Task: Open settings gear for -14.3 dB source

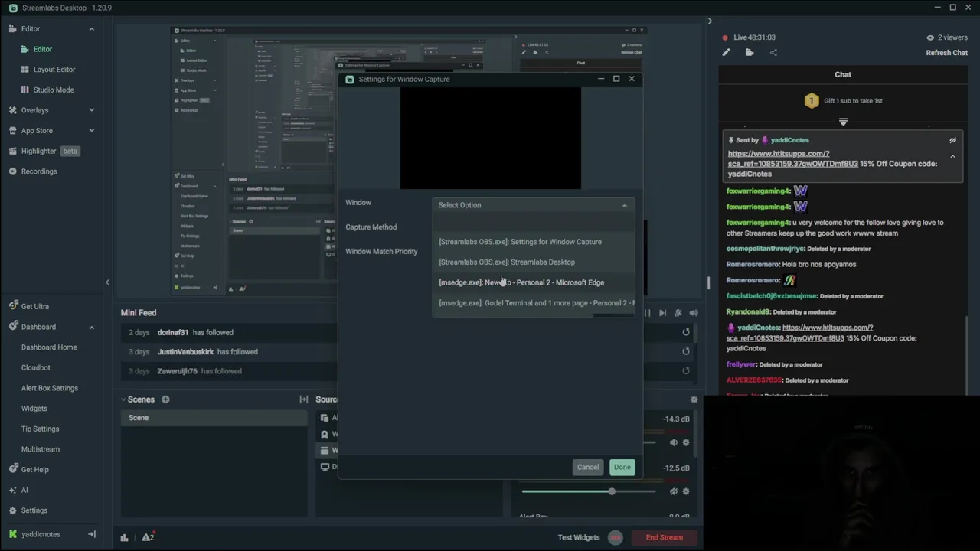Action: coord(686,442)
